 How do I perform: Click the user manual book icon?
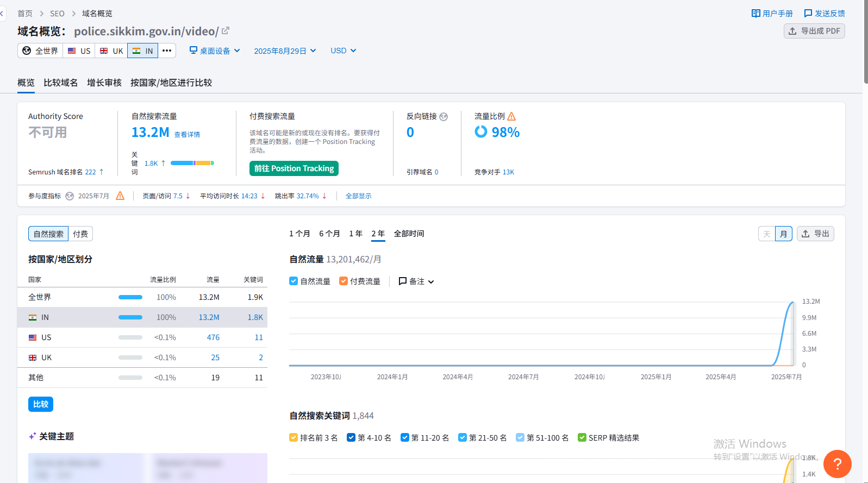coord(755,14)
